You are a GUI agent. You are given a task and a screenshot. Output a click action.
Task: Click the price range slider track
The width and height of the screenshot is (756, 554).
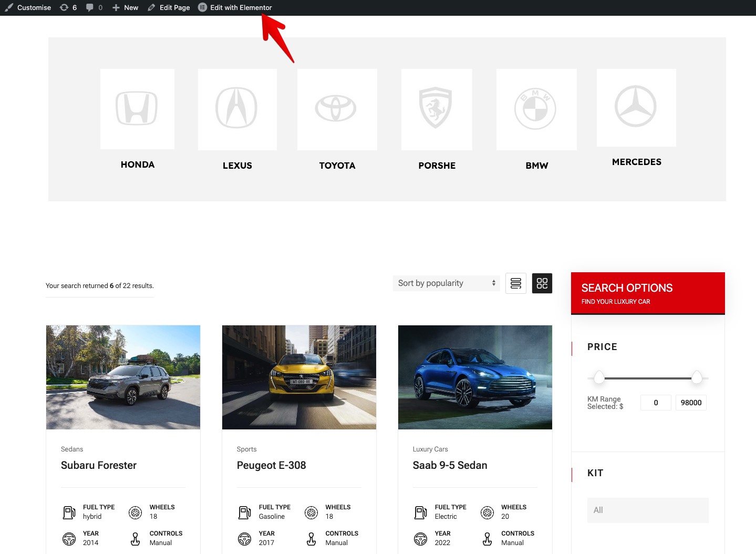pyautogui.click(x=648, y=378)
